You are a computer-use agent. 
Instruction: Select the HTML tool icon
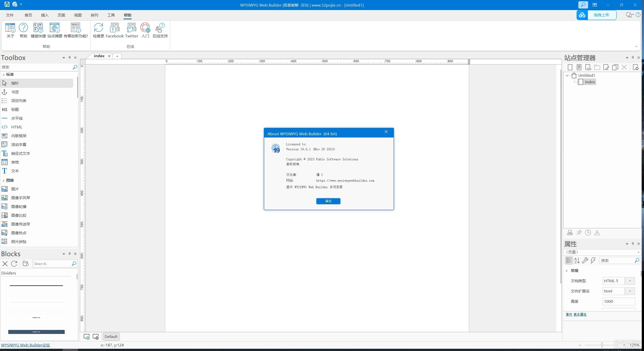[5, 127]
